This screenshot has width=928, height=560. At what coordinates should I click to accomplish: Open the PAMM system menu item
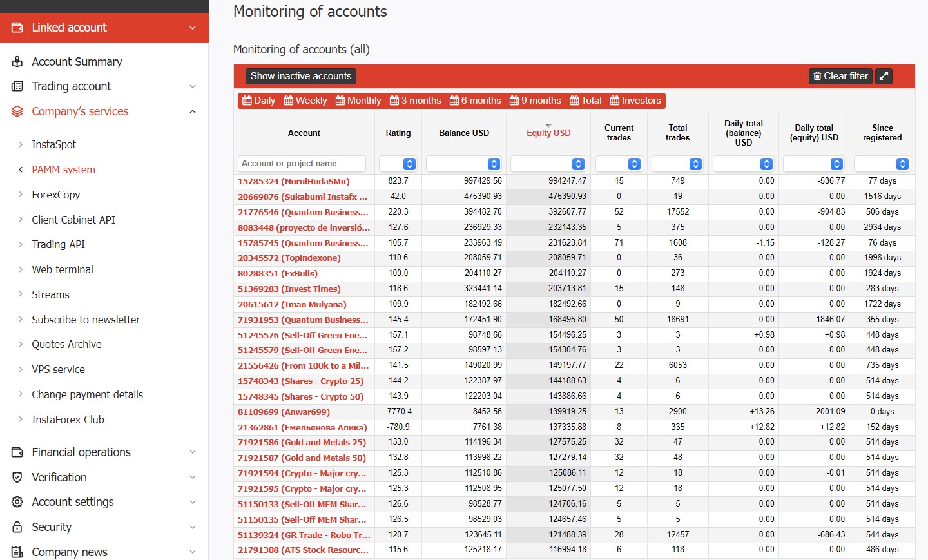tap(63, 169)
